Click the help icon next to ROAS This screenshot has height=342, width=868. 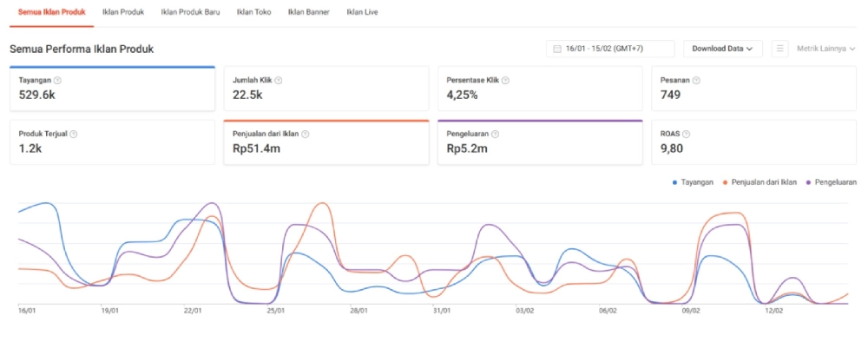tap(687, 134)
